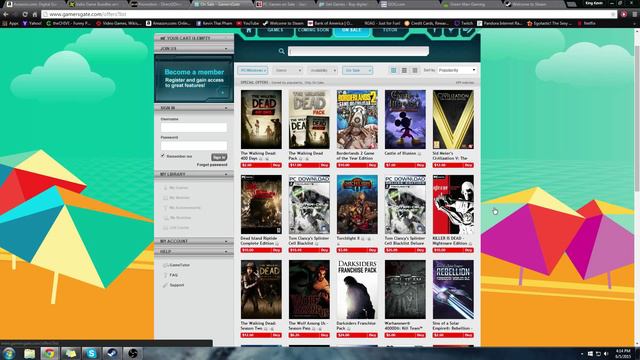Focus the game search input field

(x=358, y=51)
